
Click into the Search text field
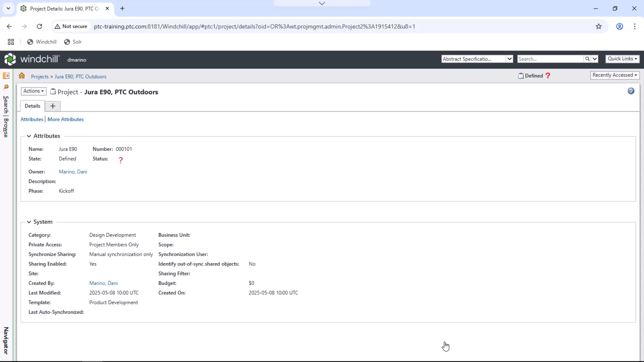pyautogui.click(x=550, y=59)
